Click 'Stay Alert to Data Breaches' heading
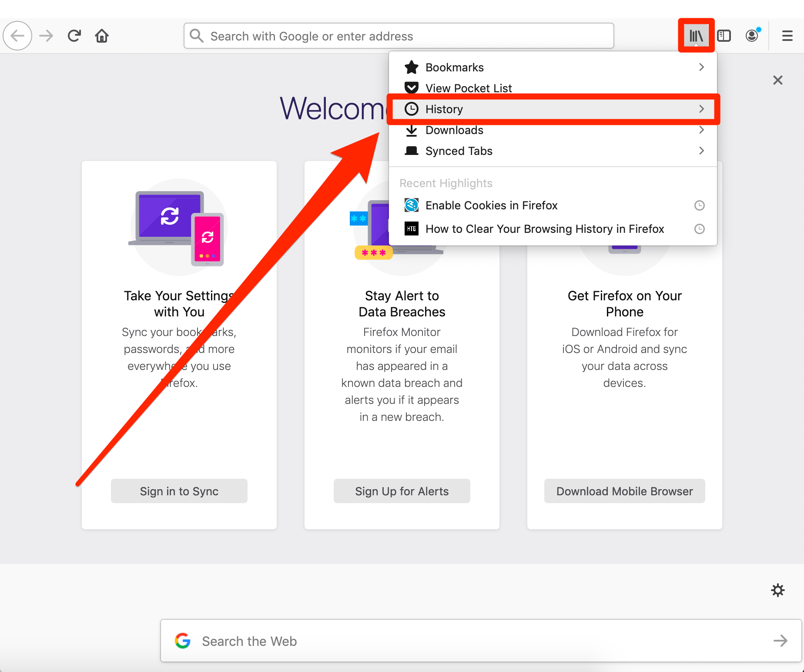804x672 pixels. point(402,304)
